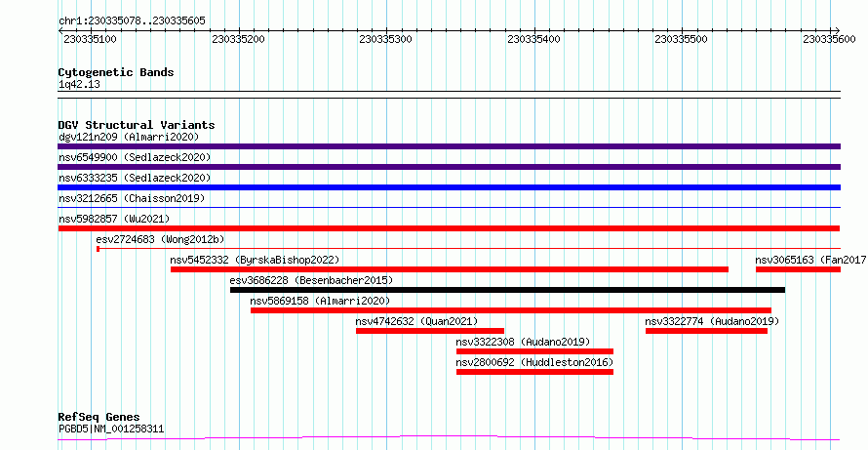Click the nsv6549900 (Sedlazeck2020) label
Screen dimensions: 868x450
(135, 157)
